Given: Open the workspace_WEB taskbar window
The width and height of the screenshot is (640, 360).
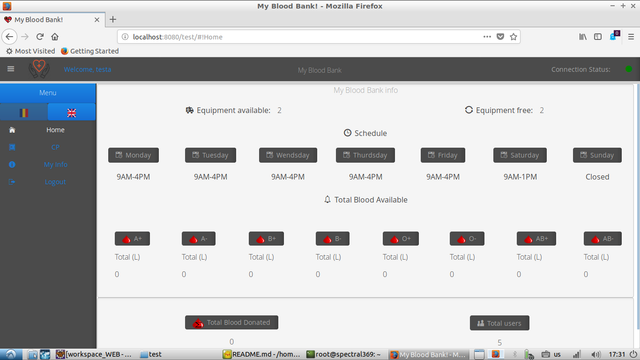Looking at the screenshot, I should click(94, 354).
